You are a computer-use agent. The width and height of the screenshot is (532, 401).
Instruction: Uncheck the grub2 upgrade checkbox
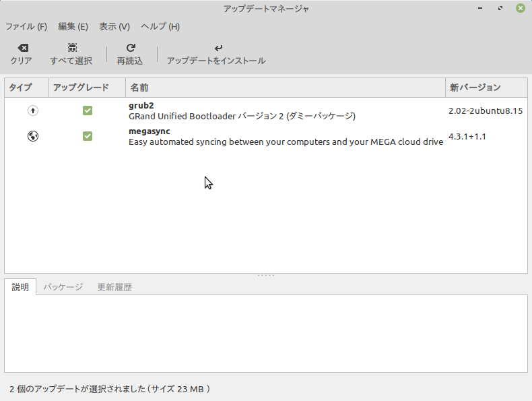[x=88, y=111]
